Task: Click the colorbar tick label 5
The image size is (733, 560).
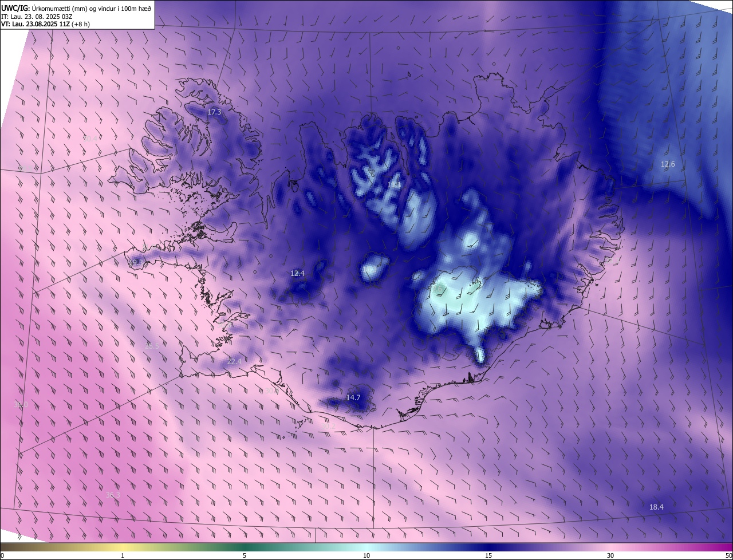Action: [245, 555]
